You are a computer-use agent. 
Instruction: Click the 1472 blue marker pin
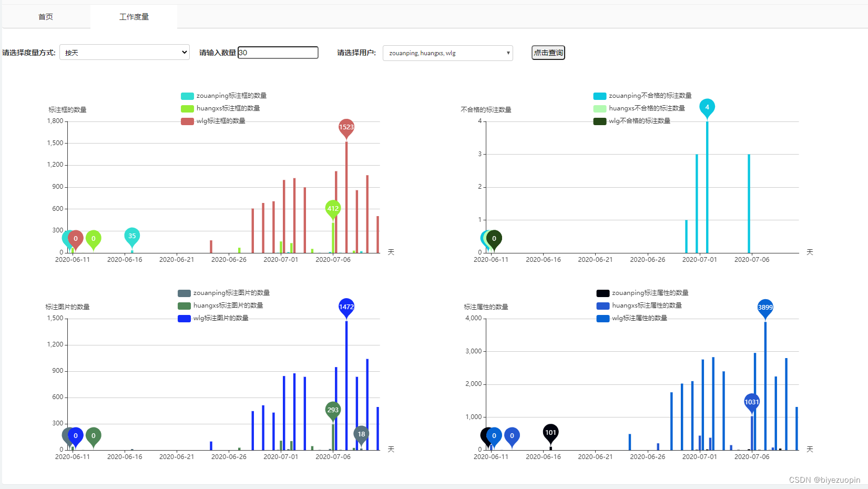346,308
